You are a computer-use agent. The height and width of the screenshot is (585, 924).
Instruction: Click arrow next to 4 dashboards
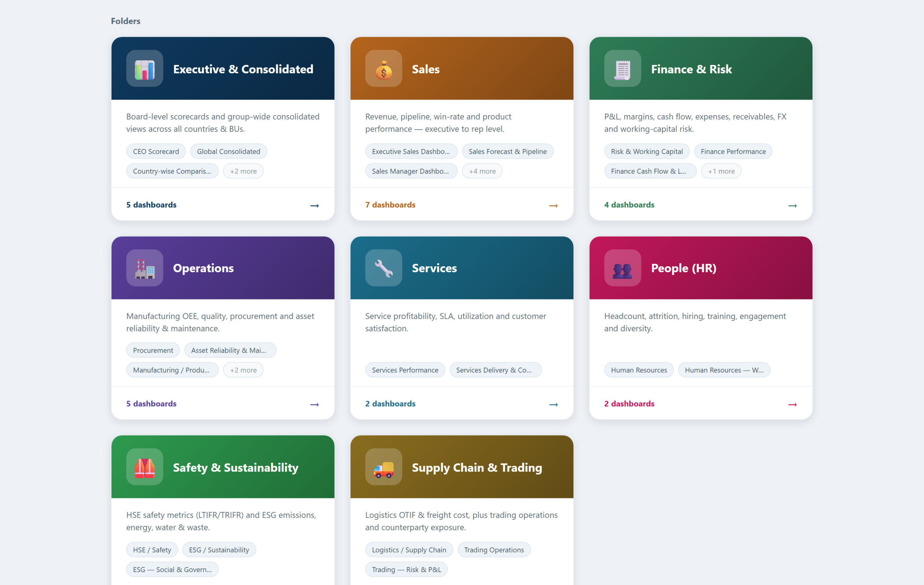(792, 206)
